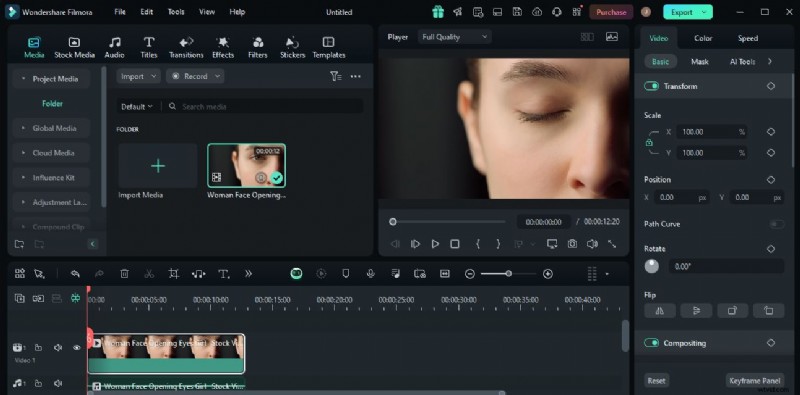800x395 pixels.
Task: Click the zoom out minus icon on timeline
Action: (470, 274)
